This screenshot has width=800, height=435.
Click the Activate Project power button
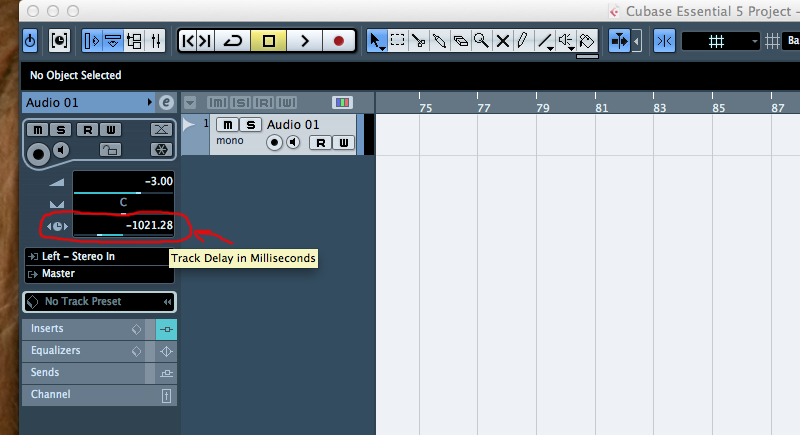pyautogui.click(x=30, y=41)
